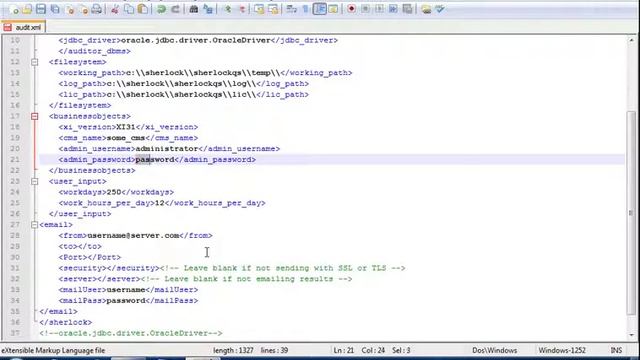Screen dimensions: 640x360
Task: Undo the last edit with green arrow
Action: tap(161, 9)
